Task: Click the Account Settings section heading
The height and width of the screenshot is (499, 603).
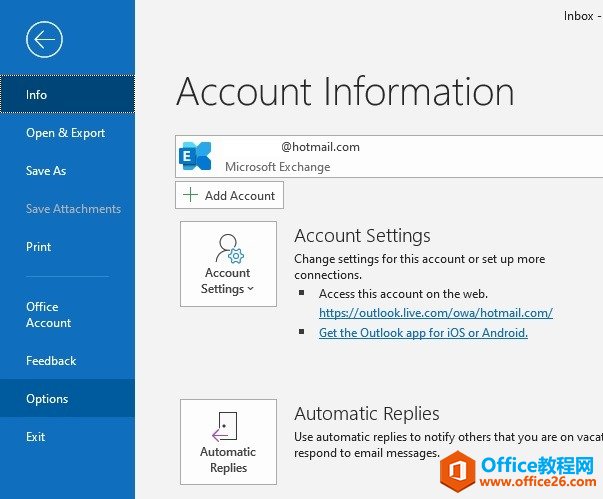Action: click(x=362, y=235)
